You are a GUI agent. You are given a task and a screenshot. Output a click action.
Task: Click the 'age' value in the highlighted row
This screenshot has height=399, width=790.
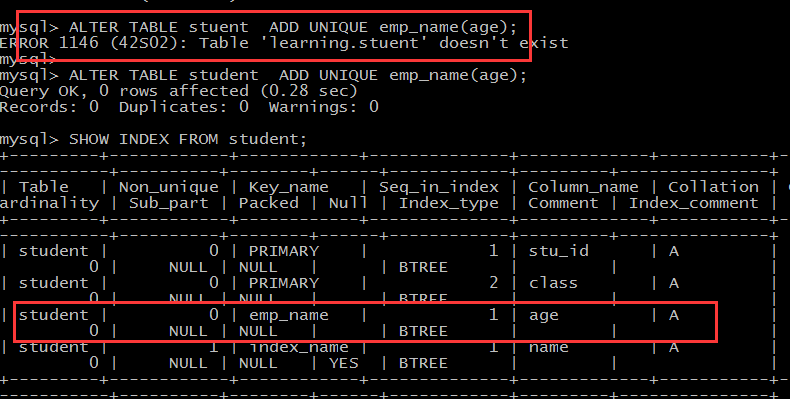(544, 316)
